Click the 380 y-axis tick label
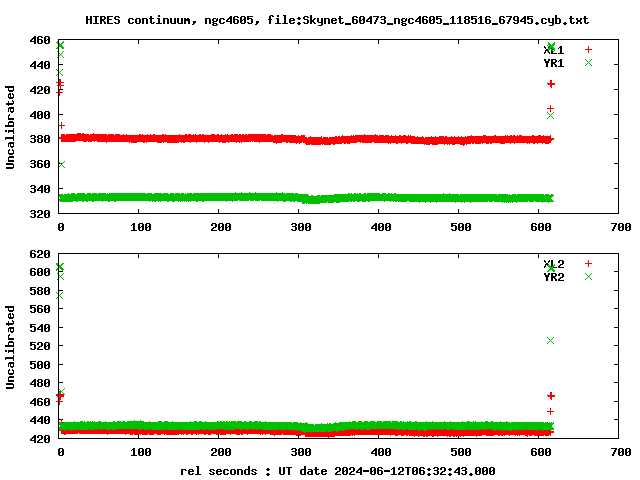The image size is (640, 480). tap(40, 139)
